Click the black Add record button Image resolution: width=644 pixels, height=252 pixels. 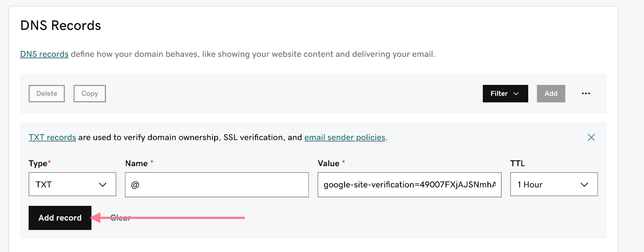(x=60, y=218)
